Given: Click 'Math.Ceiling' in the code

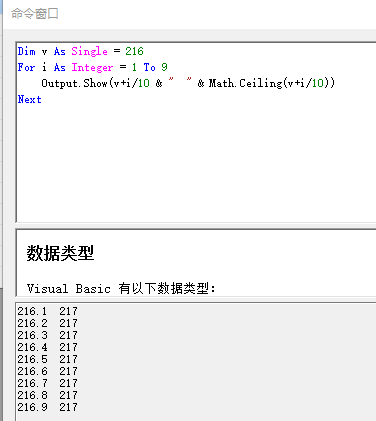Looking at the screenshot, I should tap(245, 83).
